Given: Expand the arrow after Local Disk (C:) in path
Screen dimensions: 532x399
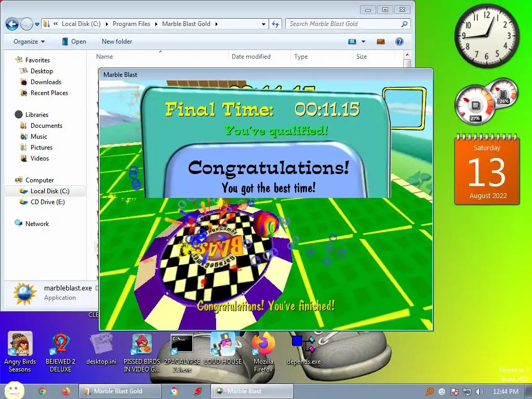Looking at the screenshot, I should click(x=107, y=24).
